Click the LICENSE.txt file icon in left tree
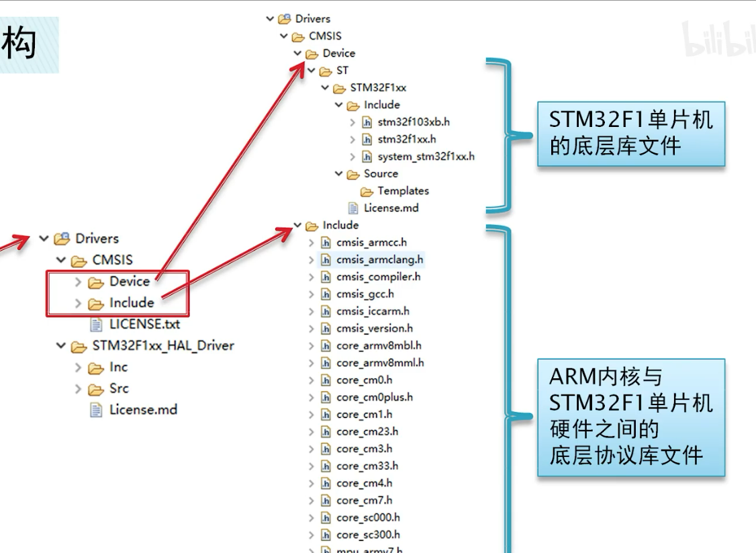 point(97,325)
